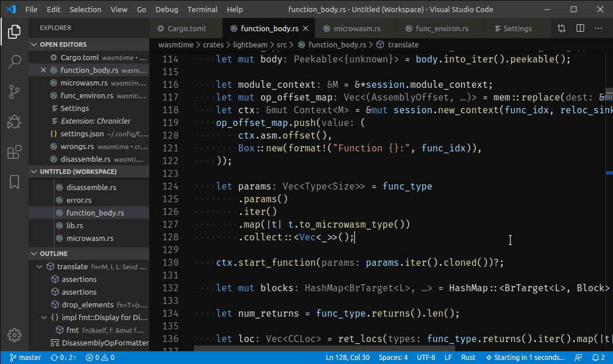The image size is (613, 364).
Task: Click the Rust language mode indicator
Action: [468, 358]
